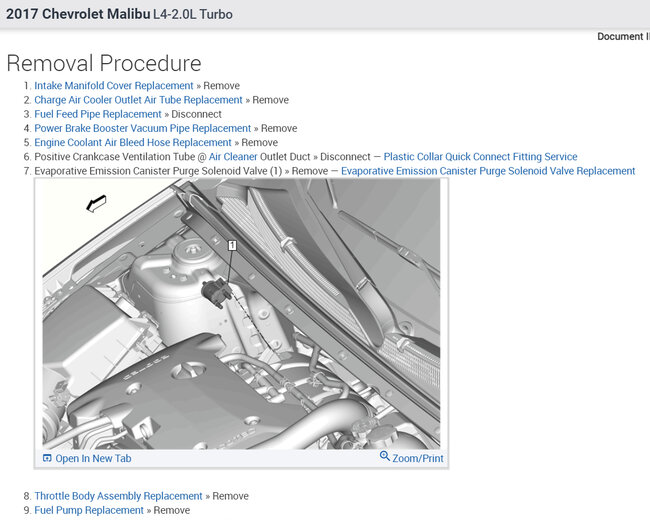
Task: Click the engine bay diagram image
Action: [x=241, y=314]
